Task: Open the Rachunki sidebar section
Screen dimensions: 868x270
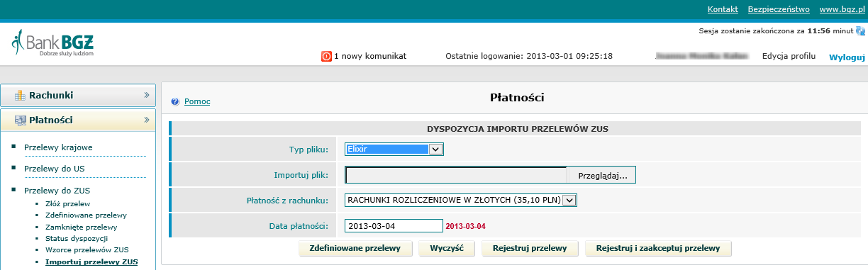Action: point(78,95)
